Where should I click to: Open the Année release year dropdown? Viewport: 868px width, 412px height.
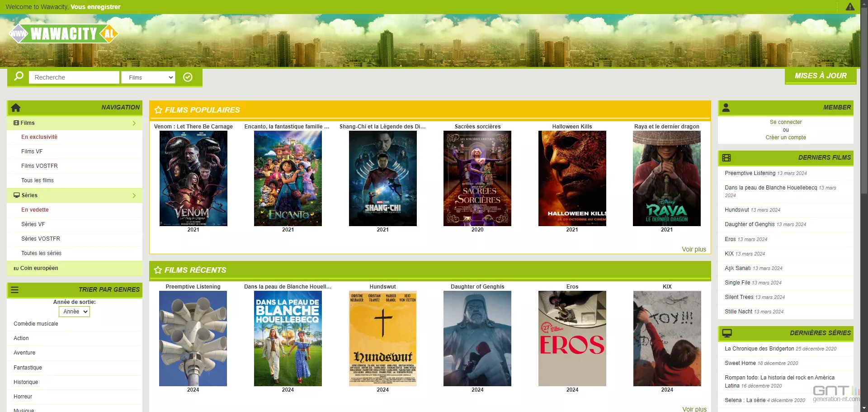[x=75, y=312]
